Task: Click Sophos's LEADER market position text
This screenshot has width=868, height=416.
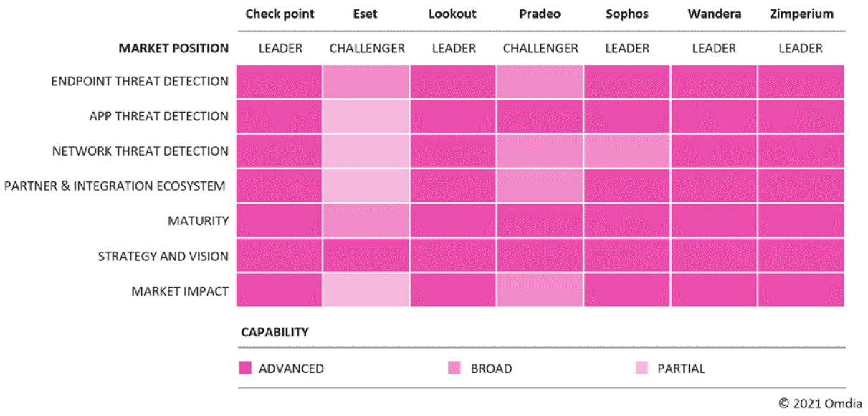Action: 627,49
